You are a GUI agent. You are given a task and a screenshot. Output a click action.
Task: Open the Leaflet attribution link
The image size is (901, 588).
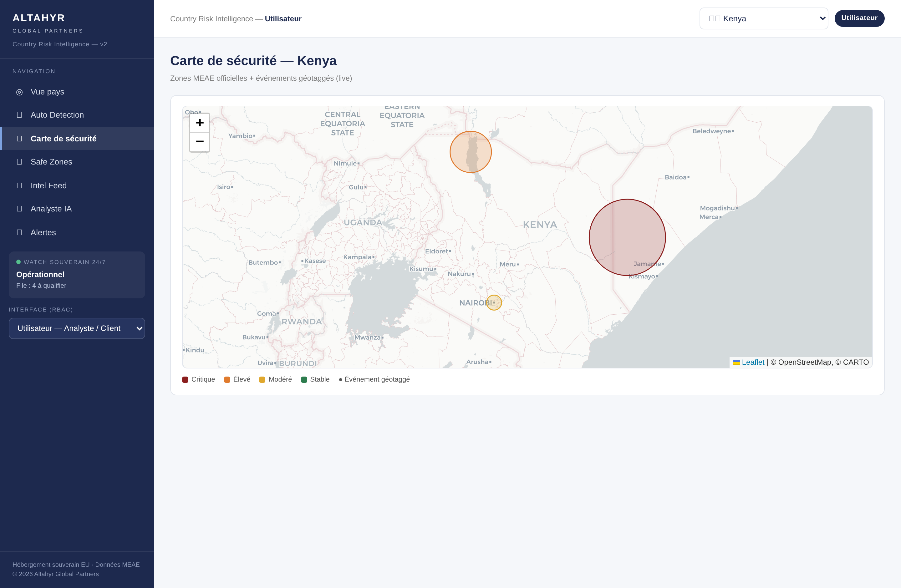pyautogui.click(x=753, y=362)
